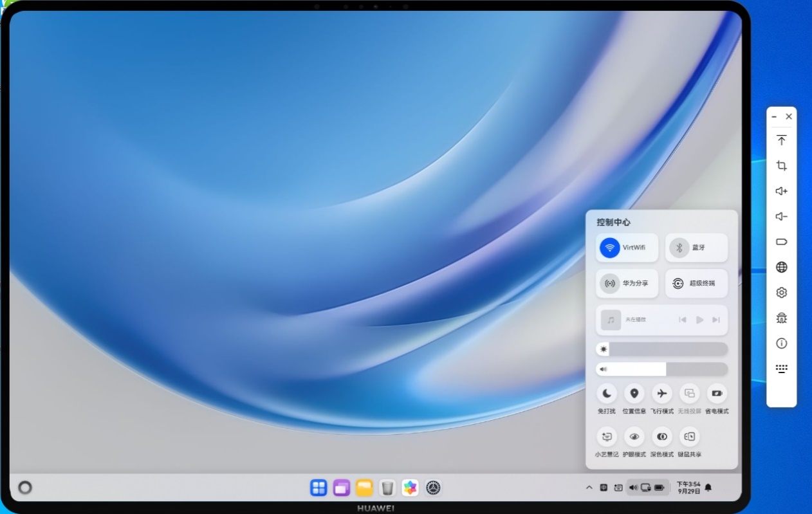Toggle Do Not Disturb (免打扰)

click(x=607, y=393)
